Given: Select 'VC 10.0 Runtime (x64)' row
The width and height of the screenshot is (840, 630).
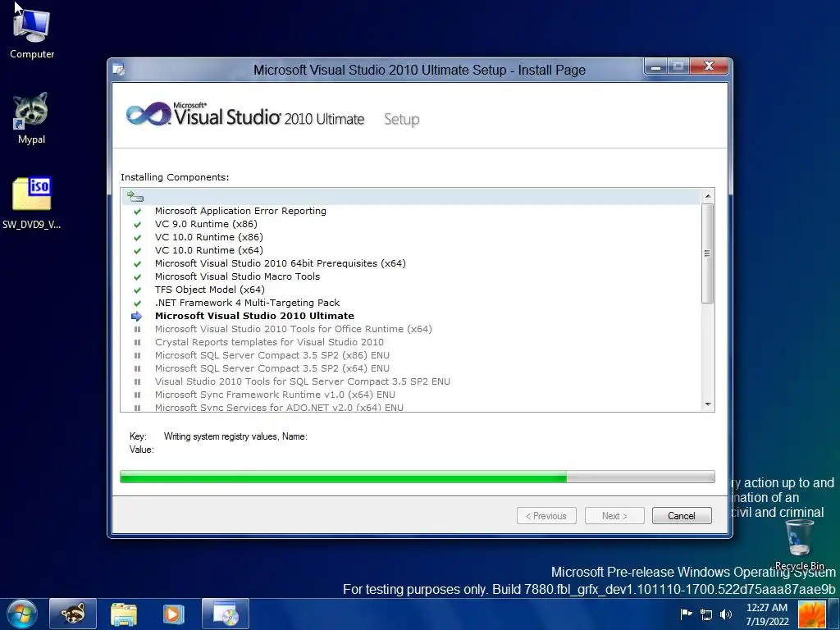Looking at the screenshot, I should 209,251.
